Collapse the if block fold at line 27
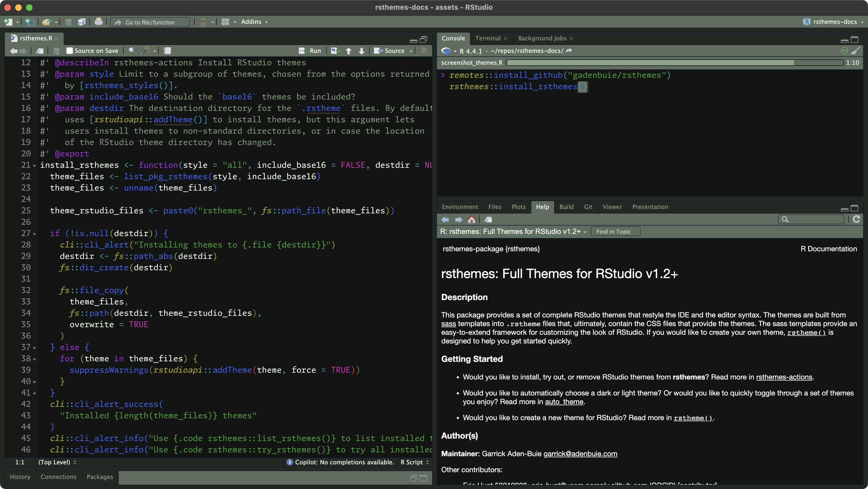The height and width of the screenshot is (489, 868). (34, 234)
